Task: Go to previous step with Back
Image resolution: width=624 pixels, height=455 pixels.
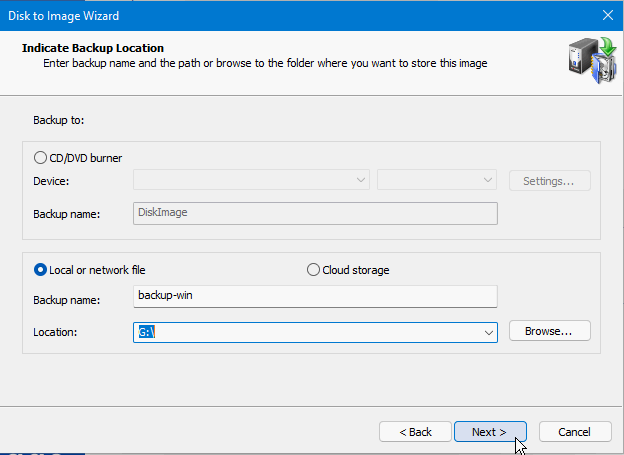Action: coord(415,432)
